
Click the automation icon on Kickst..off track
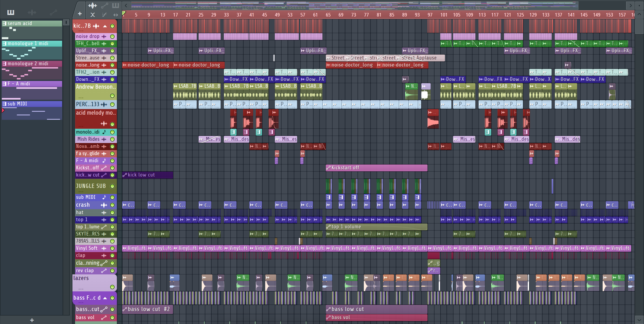coord(104,168)
